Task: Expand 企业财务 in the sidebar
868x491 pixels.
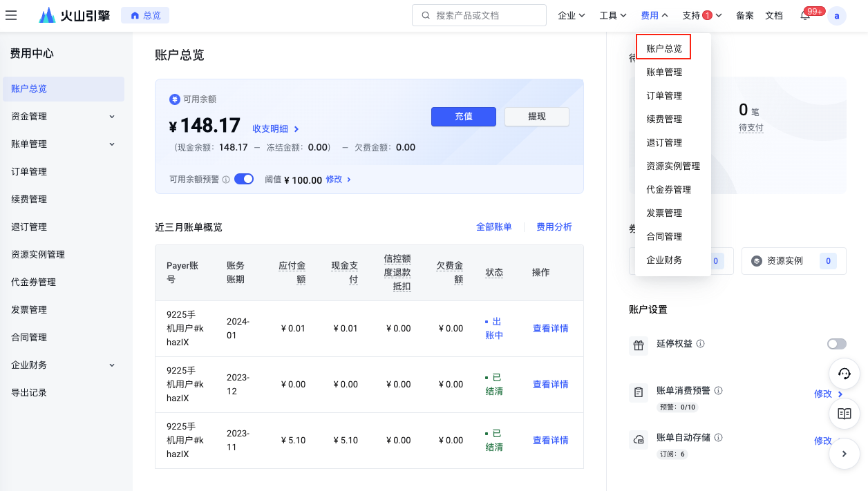Action: click(x=62, y=365)
